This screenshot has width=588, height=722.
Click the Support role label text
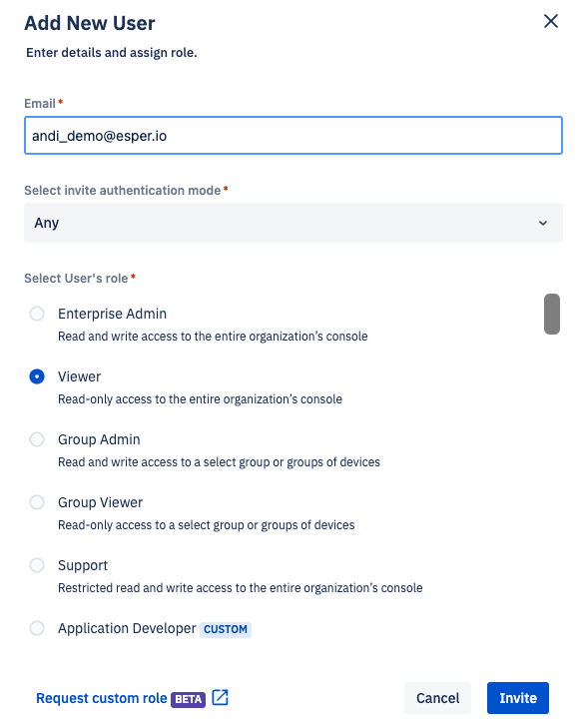pos(83,565)
